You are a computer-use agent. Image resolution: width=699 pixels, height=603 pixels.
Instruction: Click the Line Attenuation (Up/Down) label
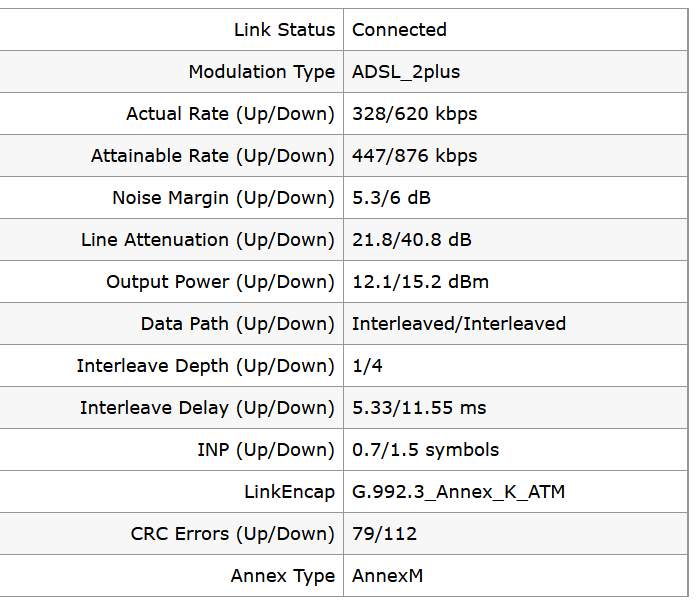[x=208, y=240]
